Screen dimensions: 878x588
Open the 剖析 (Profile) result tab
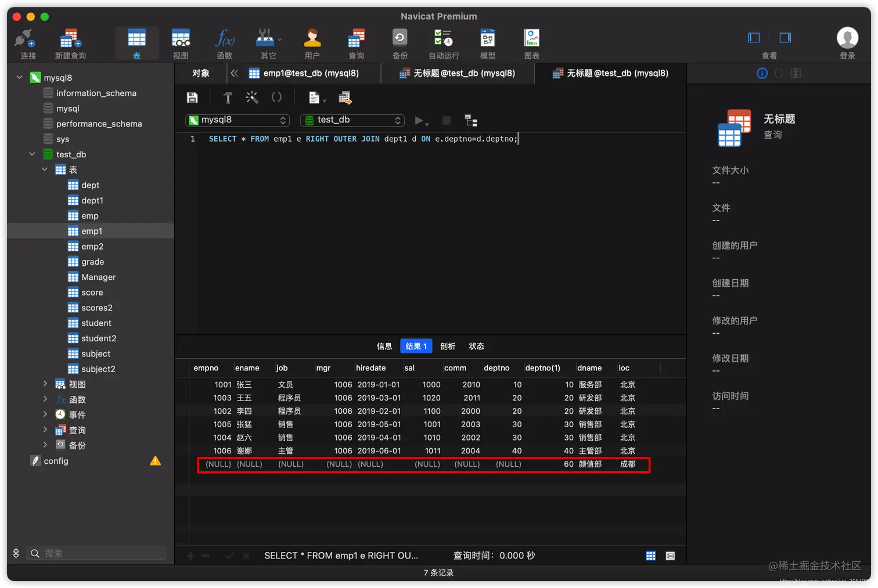point(448,346)
